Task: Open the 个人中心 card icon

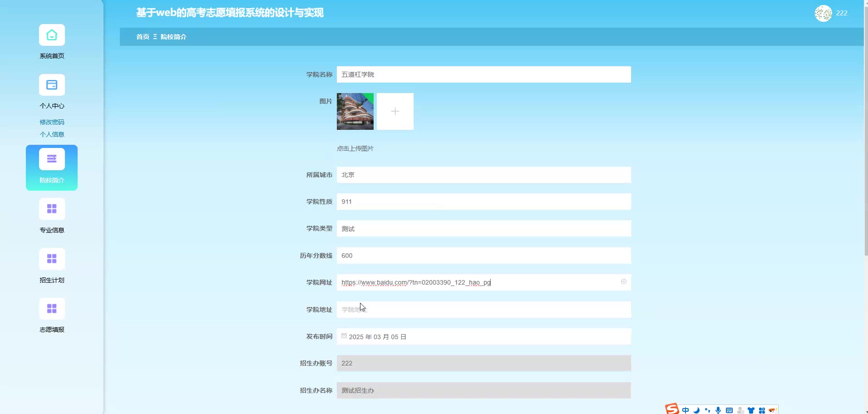Action: click(x=52, y=85)
